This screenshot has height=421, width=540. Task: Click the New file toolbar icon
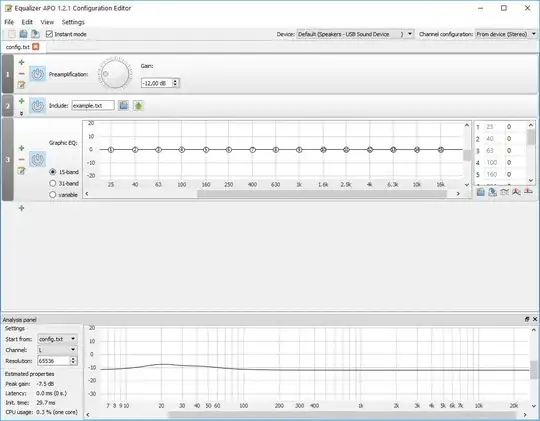point(12,34)
